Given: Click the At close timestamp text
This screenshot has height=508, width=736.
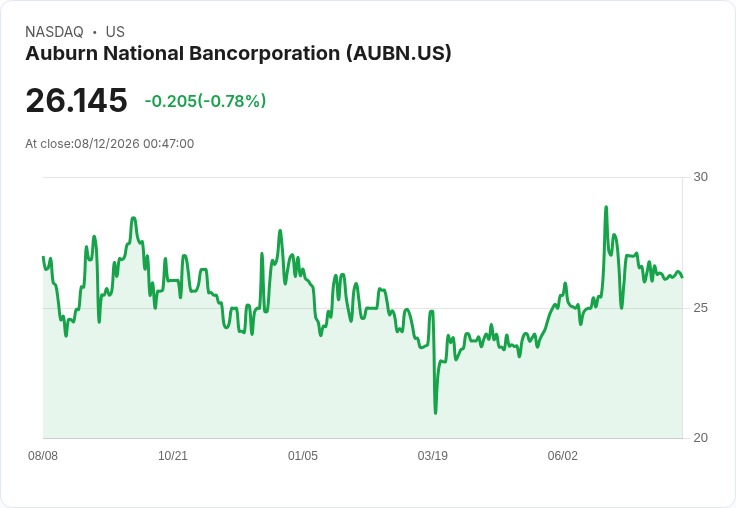Looking at the screenshot, I should click(109, 144).
